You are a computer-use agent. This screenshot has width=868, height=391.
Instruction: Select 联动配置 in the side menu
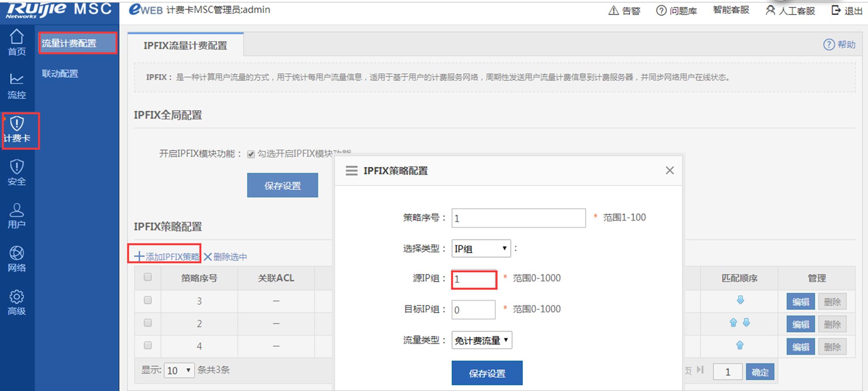click(x=60, y=74)
